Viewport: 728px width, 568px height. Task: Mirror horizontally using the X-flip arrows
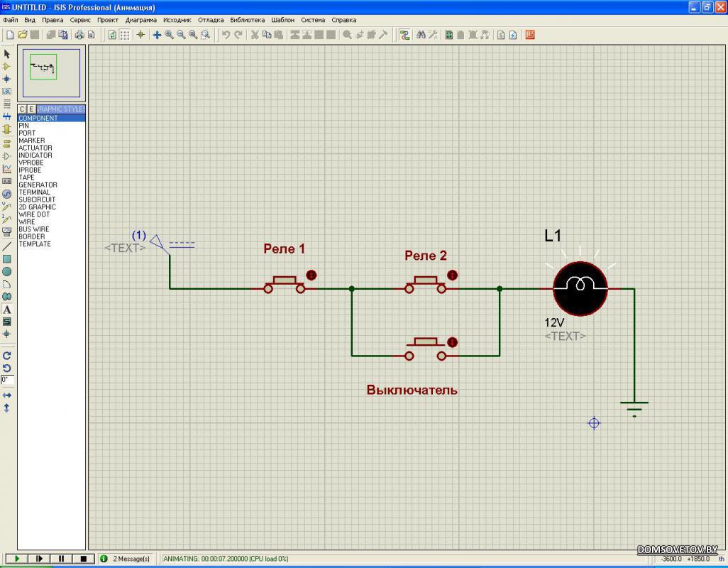[x=6, y=395]
